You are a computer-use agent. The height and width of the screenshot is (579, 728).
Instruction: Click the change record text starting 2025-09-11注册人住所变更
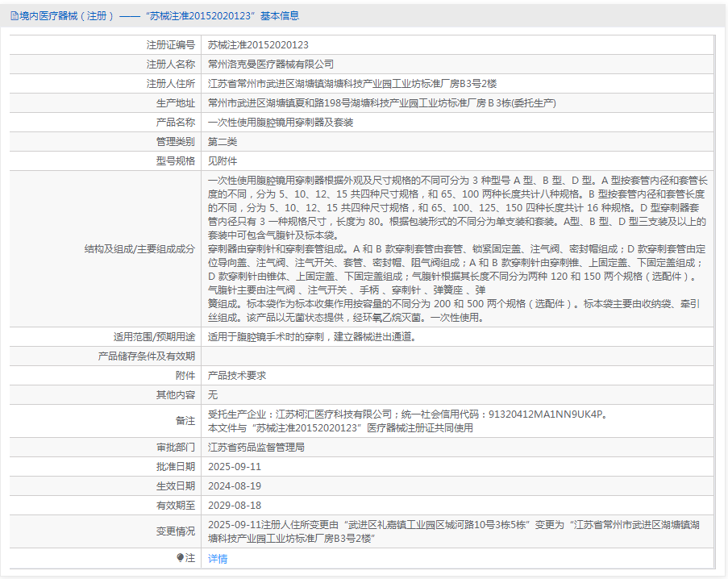(454, 531)
